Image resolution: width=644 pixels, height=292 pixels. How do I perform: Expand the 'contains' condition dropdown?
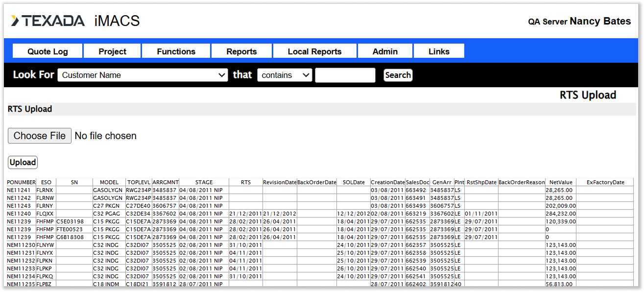(x=285, y=75)
